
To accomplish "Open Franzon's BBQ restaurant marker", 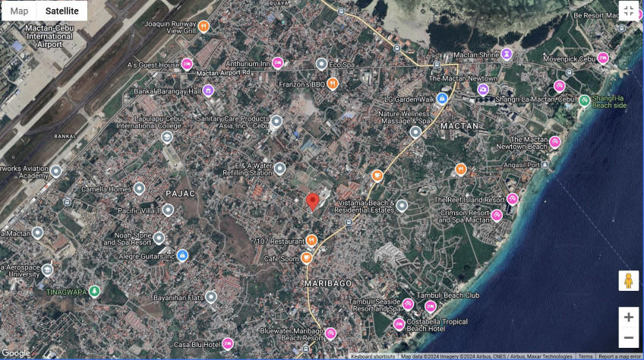I will coord(333,84).
